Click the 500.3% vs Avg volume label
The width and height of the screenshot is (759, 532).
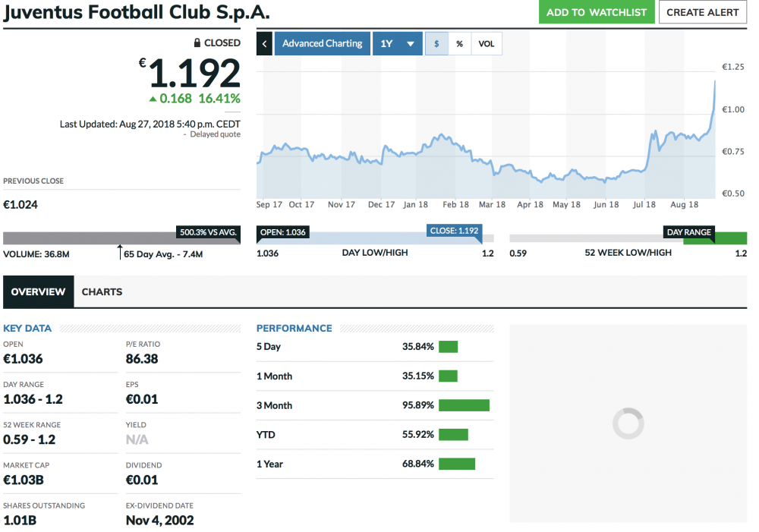[207, 232]
